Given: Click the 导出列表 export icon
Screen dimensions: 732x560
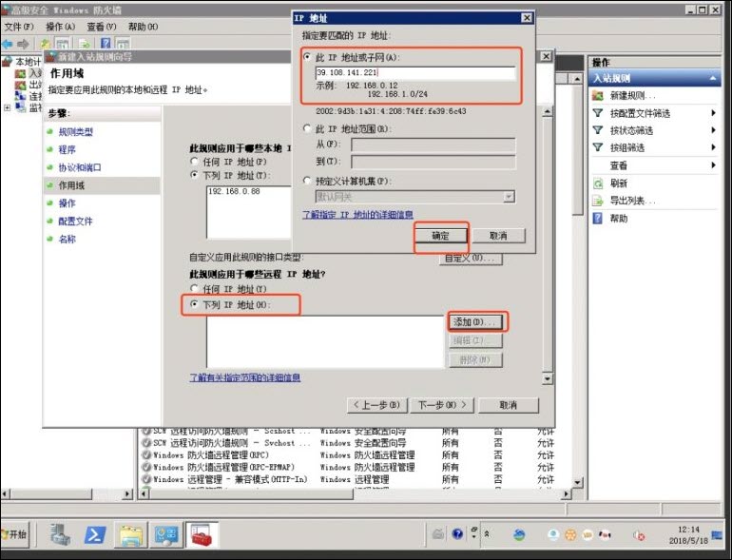Looking at the screenshot, I should pyautogui.click(x=598, y=200).
